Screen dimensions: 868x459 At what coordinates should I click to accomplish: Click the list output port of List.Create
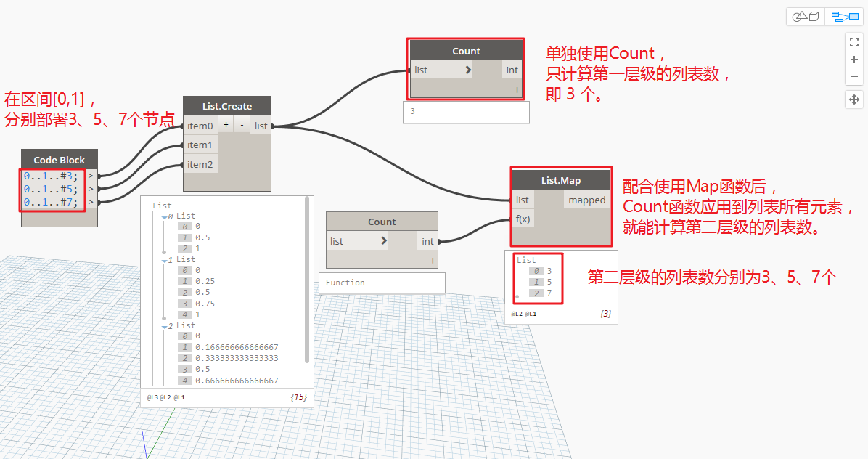[261, 126]
